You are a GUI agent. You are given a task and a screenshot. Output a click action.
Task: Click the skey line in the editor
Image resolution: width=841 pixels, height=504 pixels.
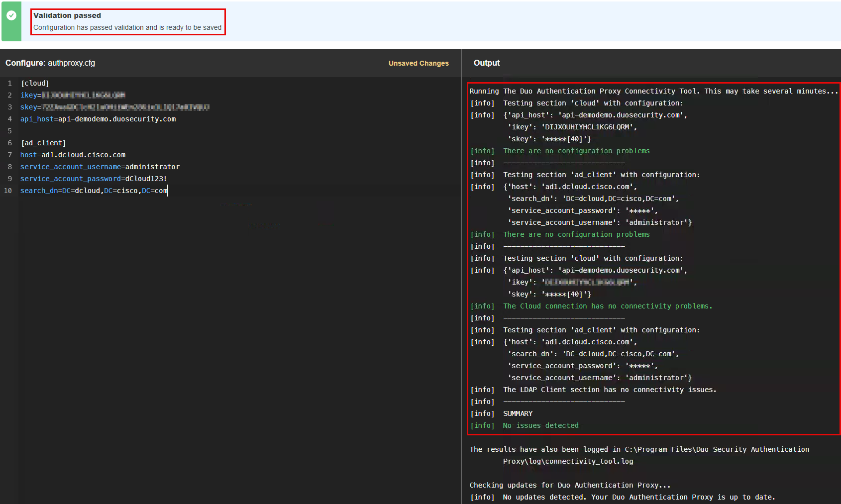114,107
